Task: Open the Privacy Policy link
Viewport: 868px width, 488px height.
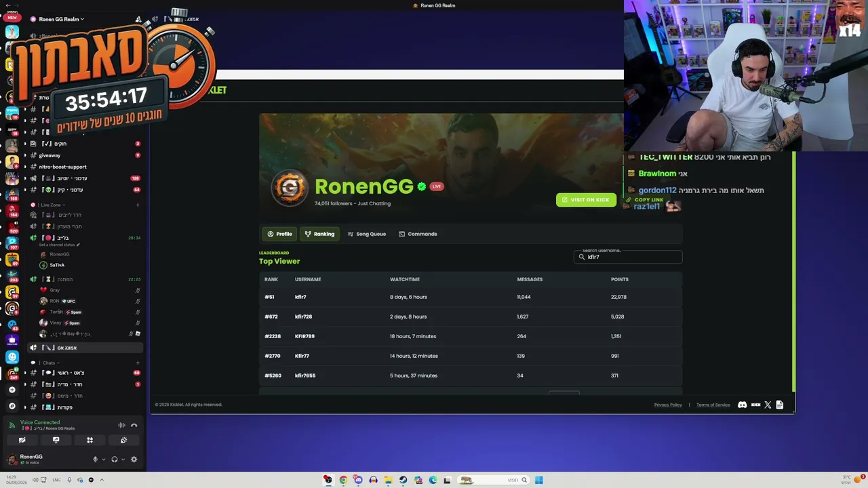Action: point(668,405)
